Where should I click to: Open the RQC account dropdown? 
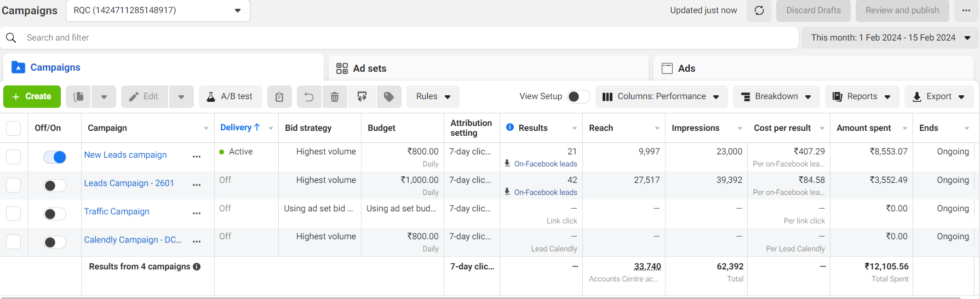coord(158,10)
